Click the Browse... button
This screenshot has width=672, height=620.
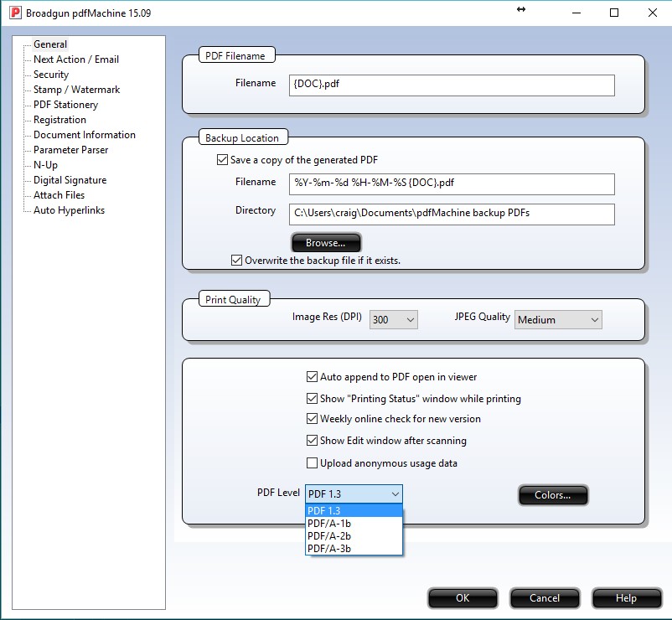326,243
